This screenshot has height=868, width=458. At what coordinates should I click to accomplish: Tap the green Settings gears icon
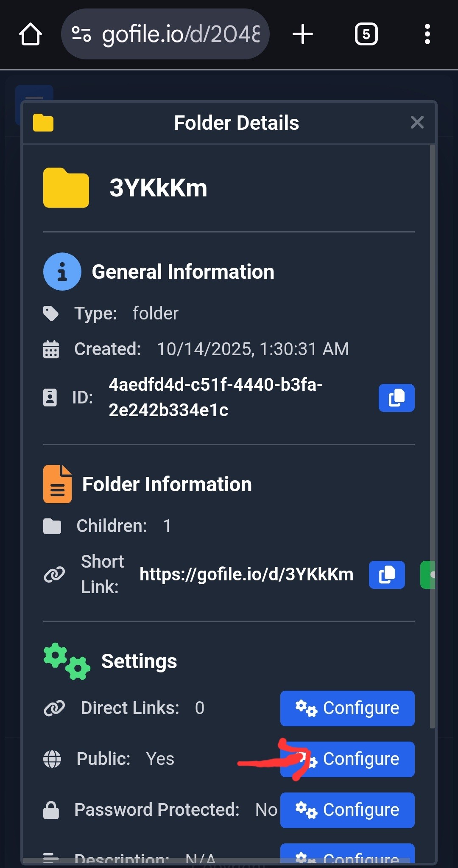click(x=67, y=661)
